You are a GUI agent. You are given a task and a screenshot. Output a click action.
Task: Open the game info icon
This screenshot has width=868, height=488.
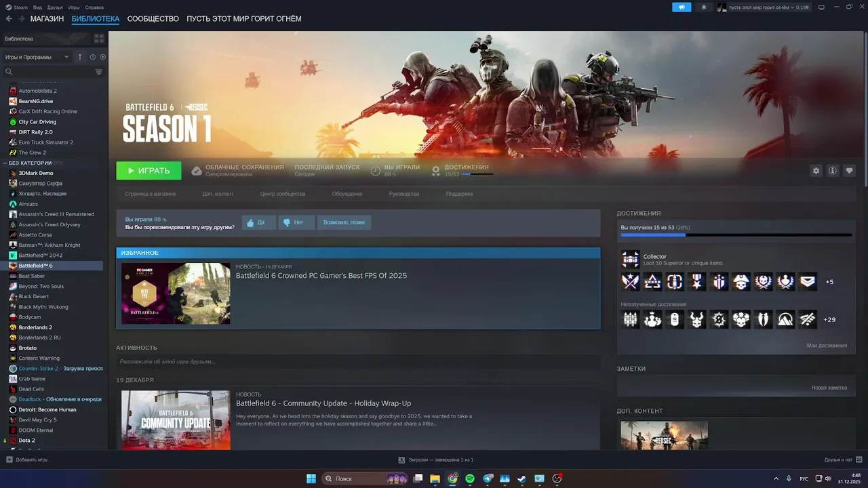click(x=833, y=171)
